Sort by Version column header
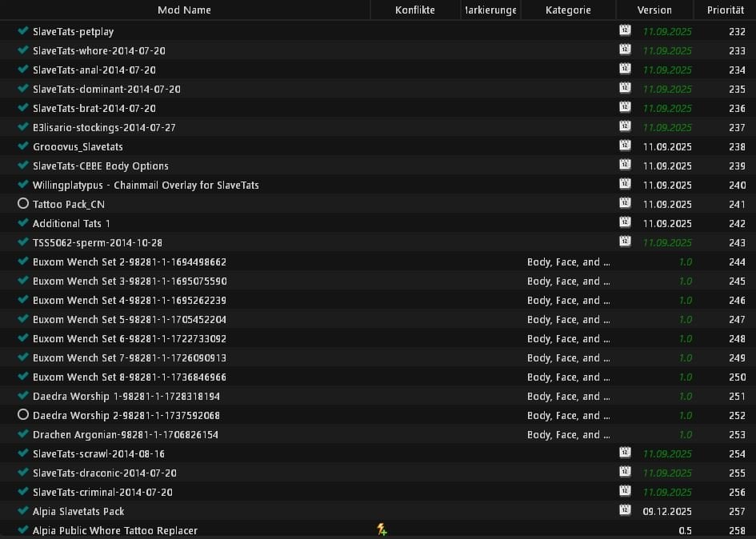756x539 pixels. pyautogui.click(x=654, y=10)
